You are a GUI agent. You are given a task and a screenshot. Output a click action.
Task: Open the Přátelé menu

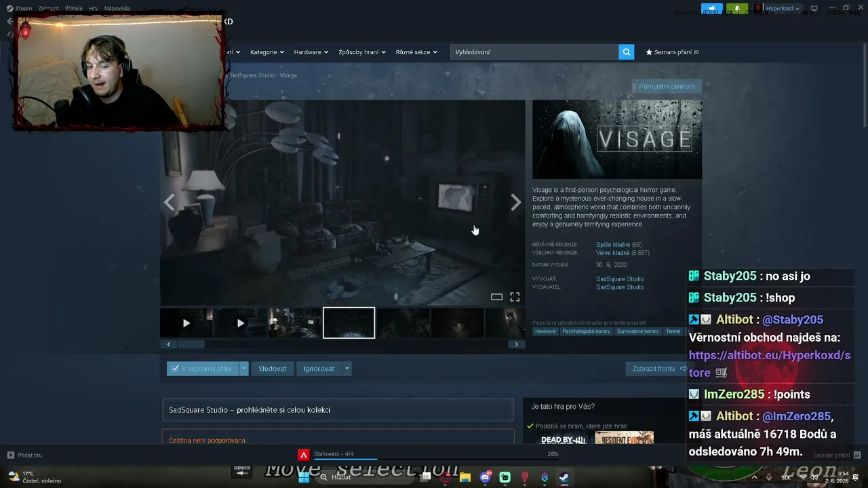tap(74, 9)
